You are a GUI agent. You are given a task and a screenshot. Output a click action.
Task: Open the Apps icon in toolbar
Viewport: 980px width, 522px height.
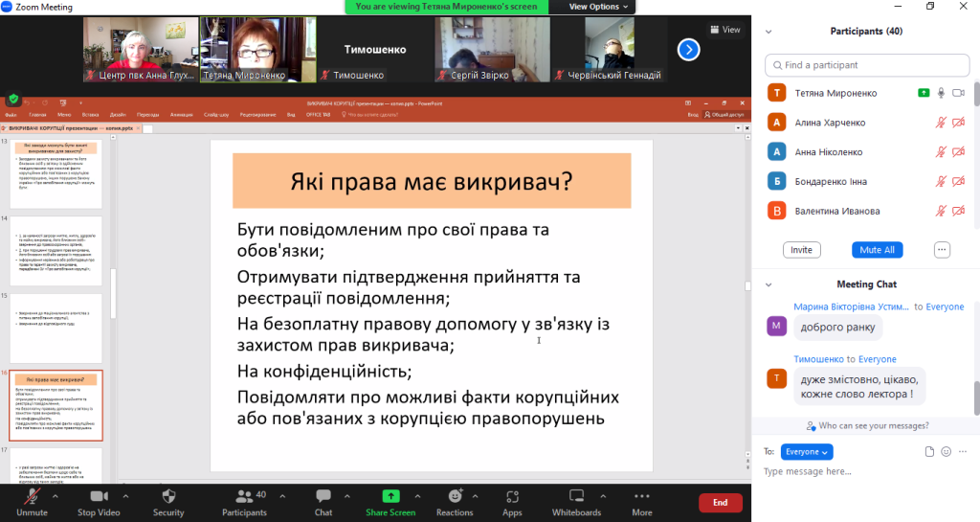pyautogui.click(x=512, y=496)
